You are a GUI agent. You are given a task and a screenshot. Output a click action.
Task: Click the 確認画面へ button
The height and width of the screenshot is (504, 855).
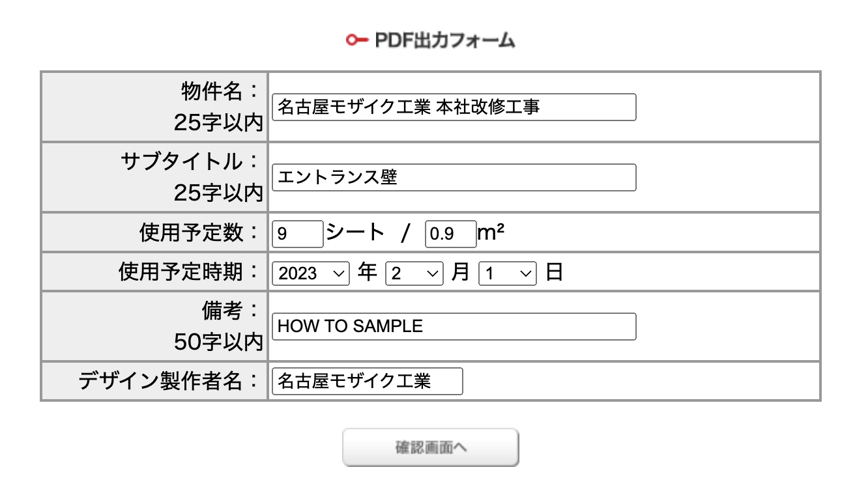click(x=431, y=447)
